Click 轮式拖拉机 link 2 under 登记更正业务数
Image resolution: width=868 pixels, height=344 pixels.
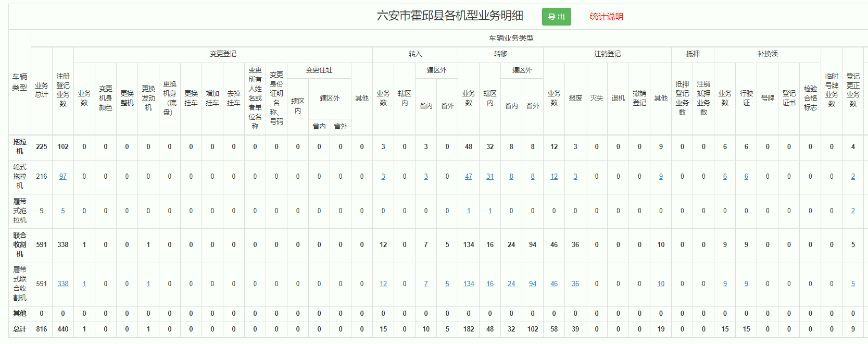tap(853, 177)
